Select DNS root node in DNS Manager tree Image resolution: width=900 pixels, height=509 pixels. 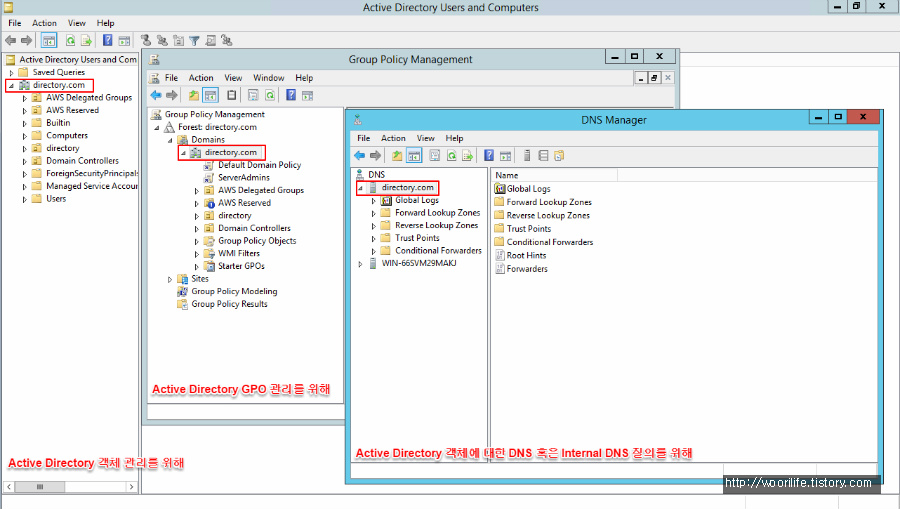(377, 174)
